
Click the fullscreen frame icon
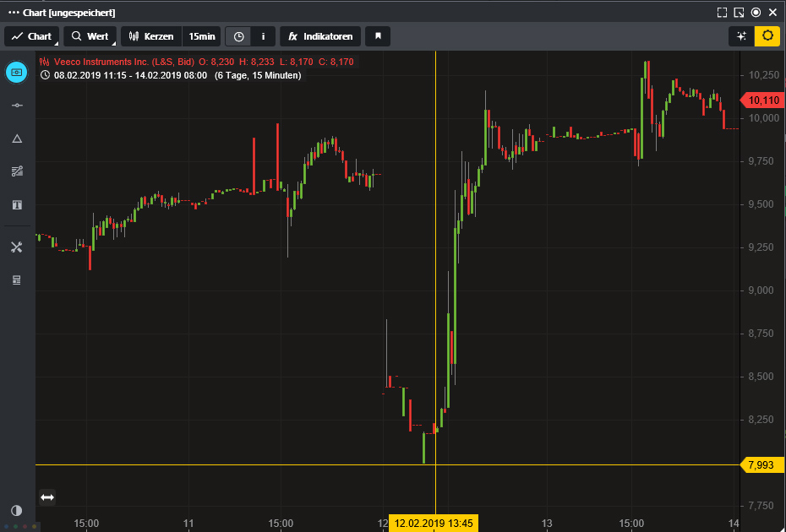pyautogui.click(x=722, y=13)
